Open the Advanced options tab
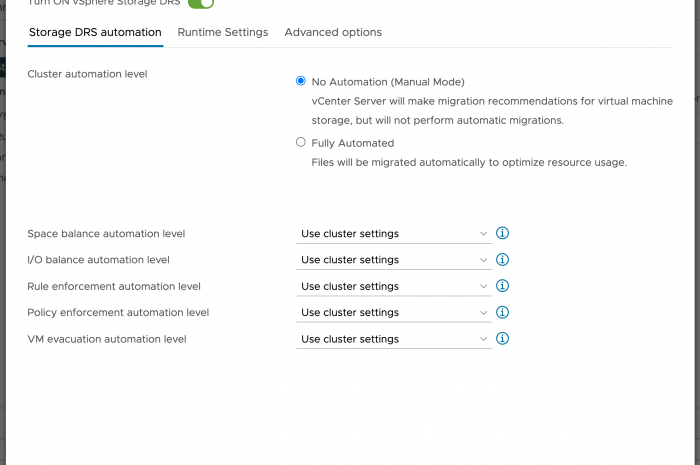 (333, 32)
